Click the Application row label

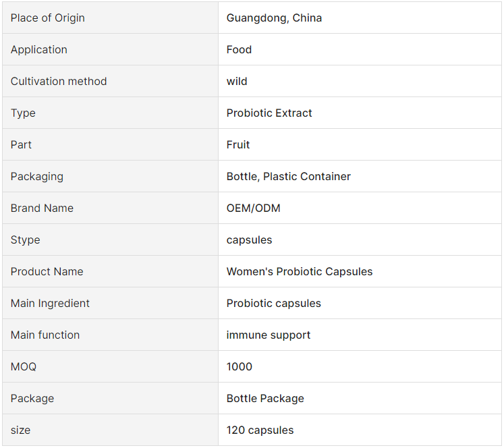point(39,50)
